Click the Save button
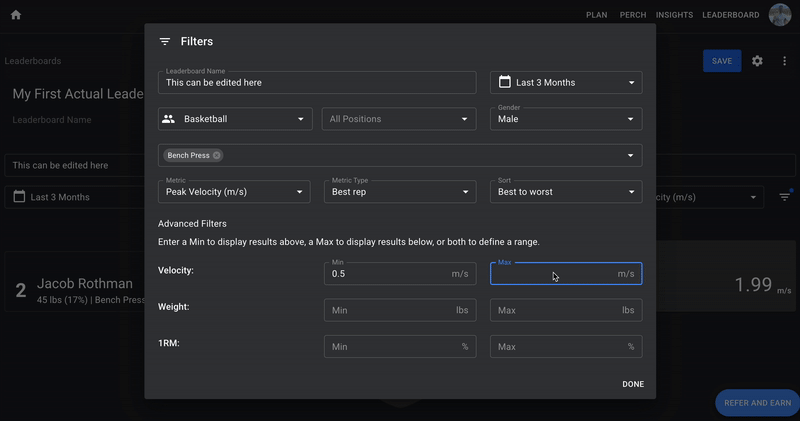 pos(721,61)
